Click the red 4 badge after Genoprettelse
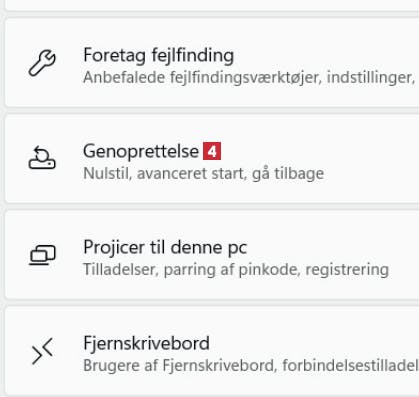The height and width of the screenshot is (397, 419). pos(212,151)
